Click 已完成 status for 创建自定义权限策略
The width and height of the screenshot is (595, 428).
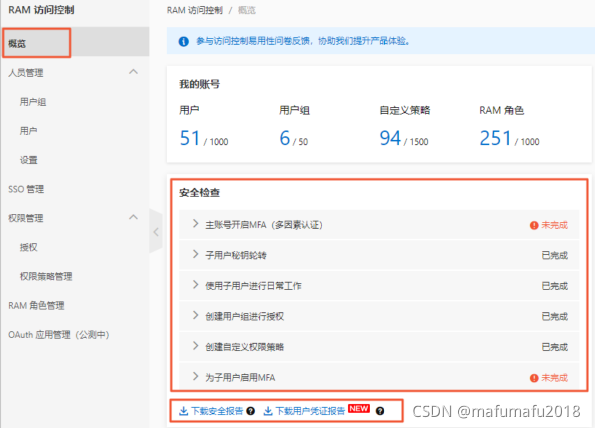pyautogui.click(x=554, y=347)
